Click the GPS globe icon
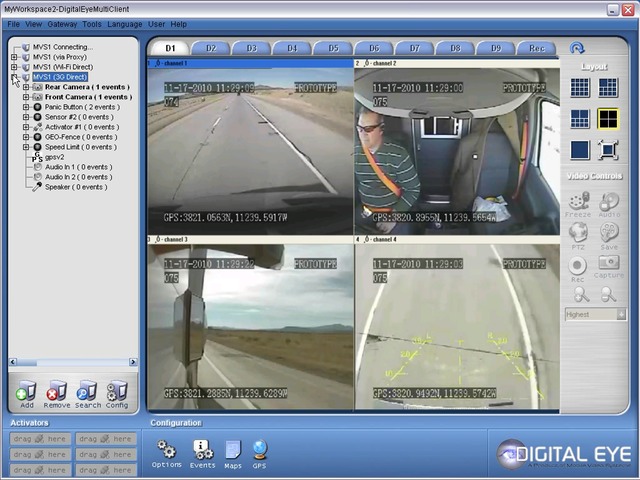Image resolution: width=640 pixels, height=480 pixels. (260, 453)
